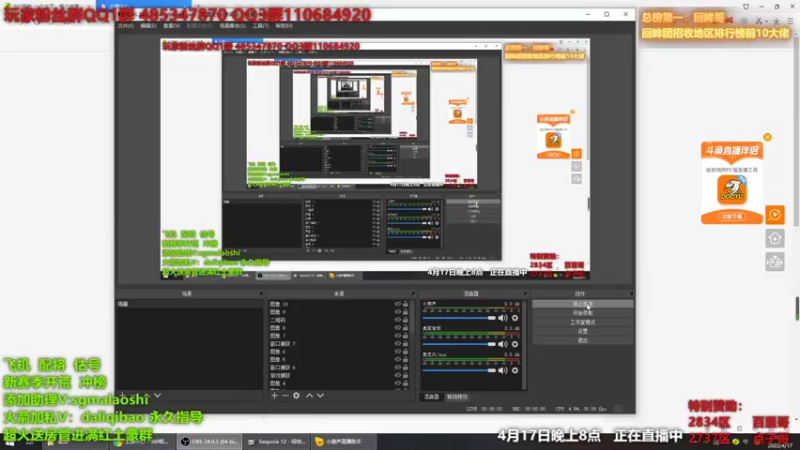Lock the 图像 10 source

point(406,304)
